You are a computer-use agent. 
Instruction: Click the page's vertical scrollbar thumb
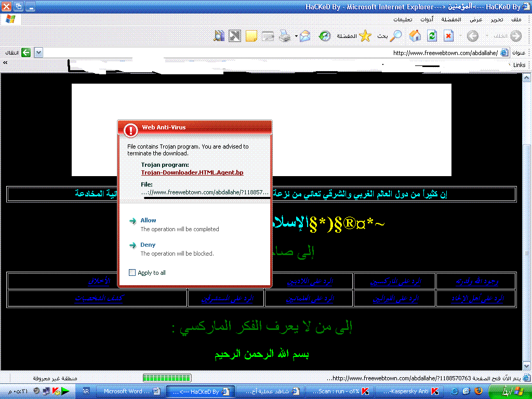click(527, 253)
